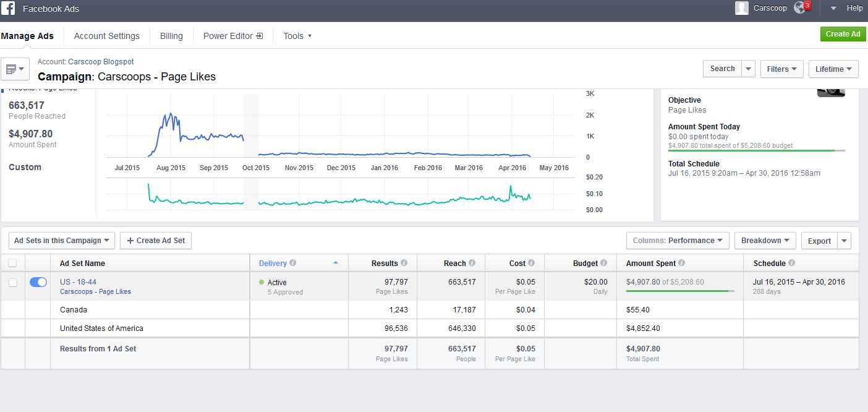The image size is (868, 412).
Task: Expand the Filters dropdown
Action: coord(781,69)
